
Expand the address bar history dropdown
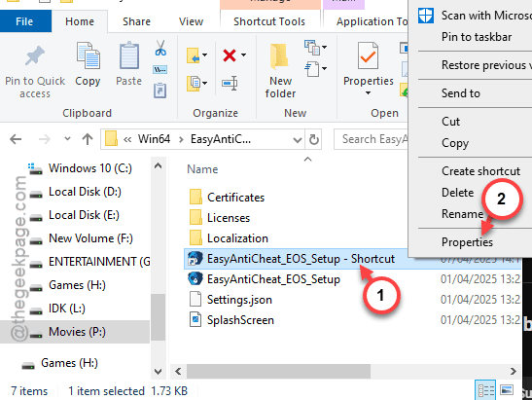click(x=298, y=139)
